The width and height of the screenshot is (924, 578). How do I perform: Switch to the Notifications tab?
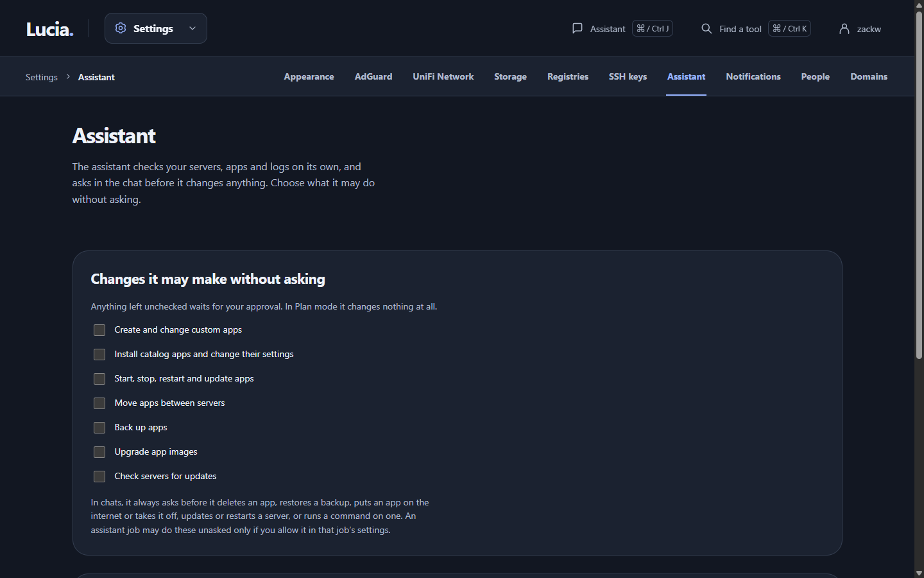pos(753,76)
